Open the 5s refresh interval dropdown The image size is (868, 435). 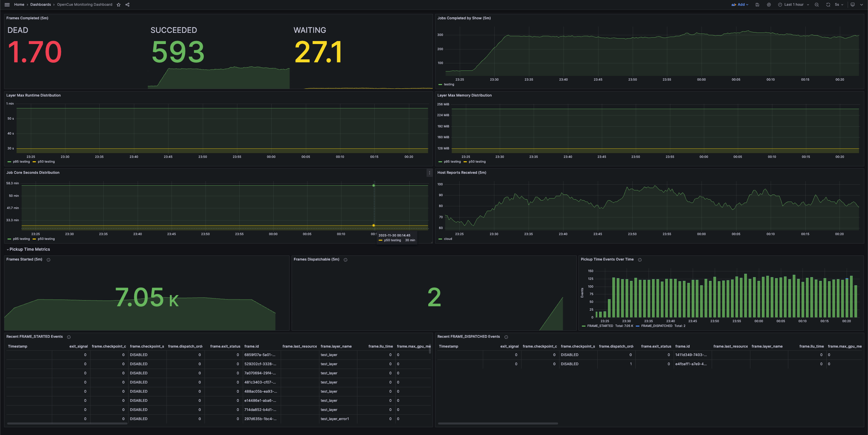coord(838,4)
